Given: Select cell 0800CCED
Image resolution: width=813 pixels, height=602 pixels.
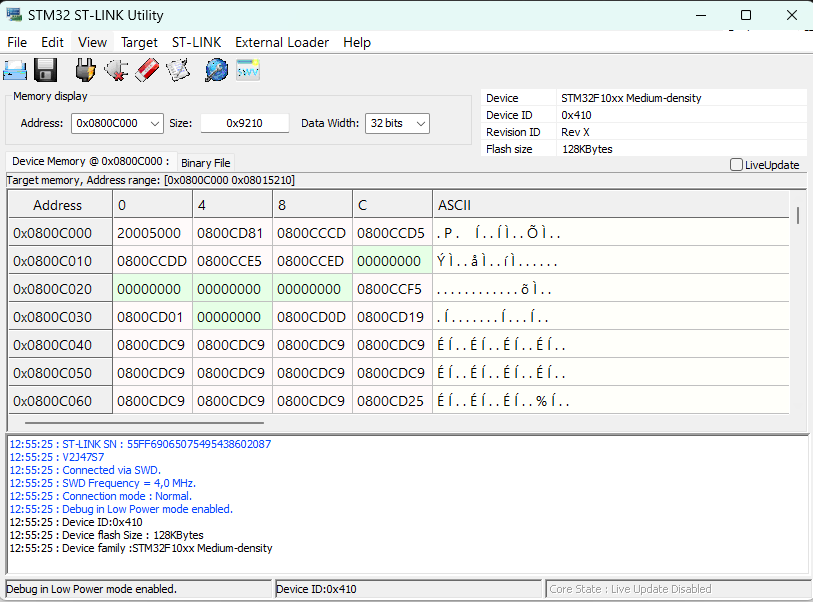Looking at the screenshot, I should point(312,261).
